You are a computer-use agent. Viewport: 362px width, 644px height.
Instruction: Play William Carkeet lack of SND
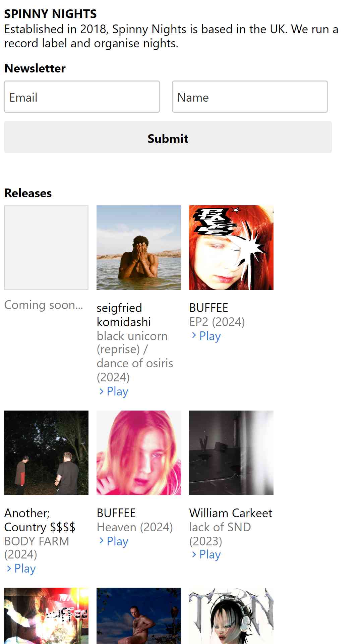[x=206, y=554]
